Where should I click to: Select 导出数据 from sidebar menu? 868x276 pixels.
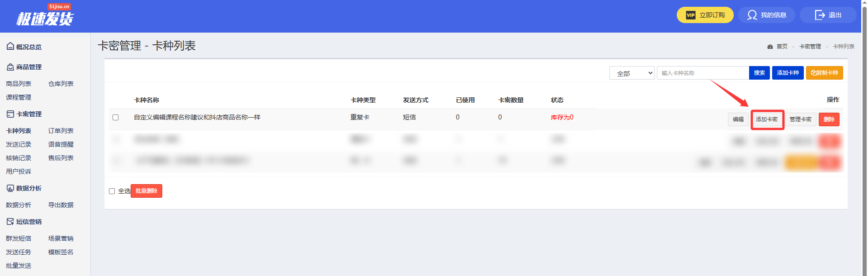[61, 205]
